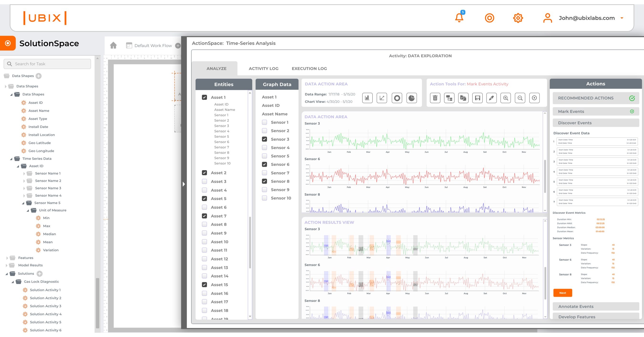The width and height of the screenshot is (644, 337).
Task: Open the Execution Log tab
Action: pyautogui.click(x=309, y=68)
